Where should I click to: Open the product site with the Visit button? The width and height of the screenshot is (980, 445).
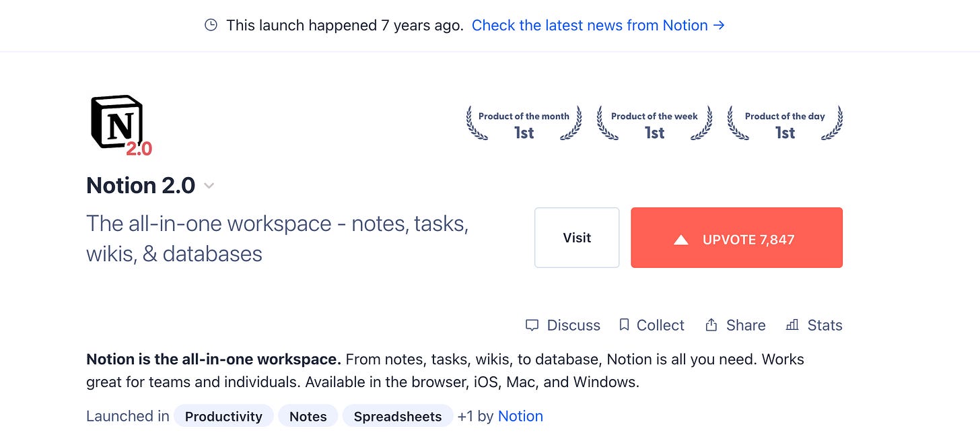tap(577, 238)
